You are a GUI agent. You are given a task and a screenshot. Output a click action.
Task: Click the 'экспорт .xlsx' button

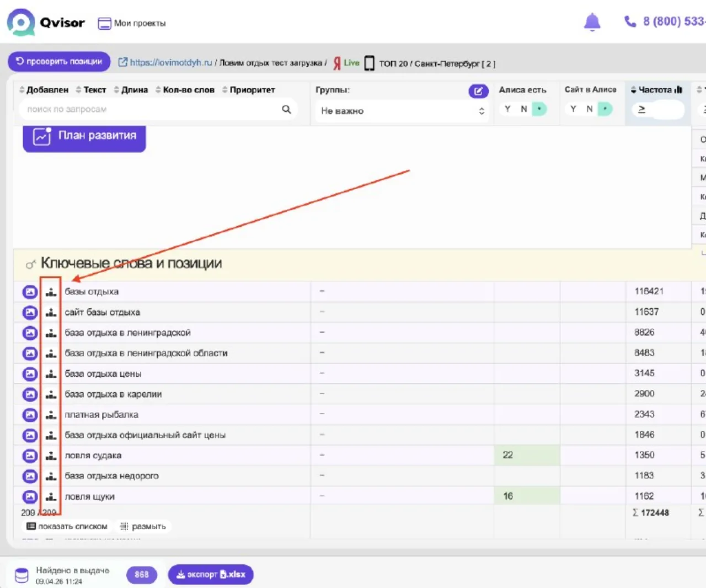pyautogui.click(x=211, y=574)
